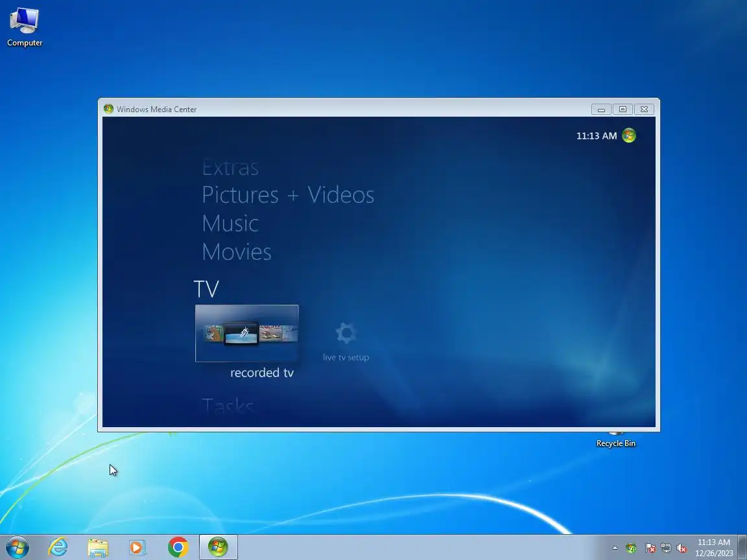Image resolution: width=747 pixels, height=560 pixels.
Task: Click the Media Center system tray icon
Action: [631, 548]
